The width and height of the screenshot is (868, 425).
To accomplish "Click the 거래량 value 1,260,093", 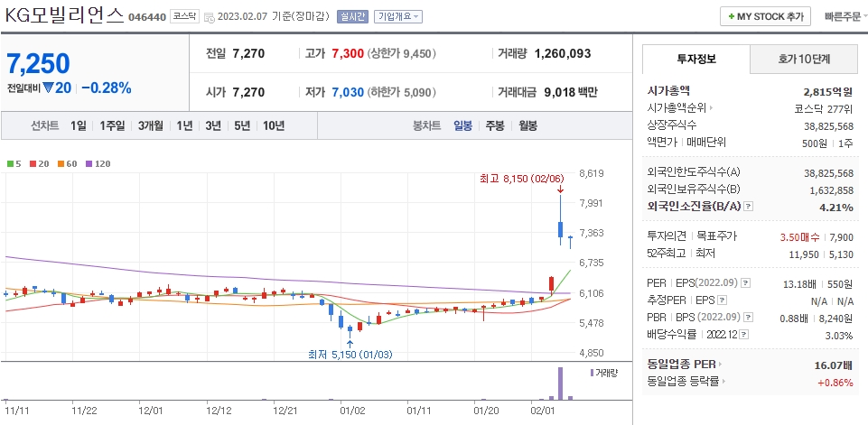I will coord(563,53).
